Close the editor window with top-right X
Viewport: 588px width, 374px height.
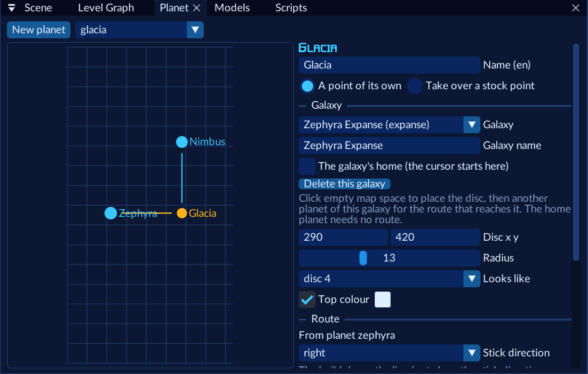575,8
